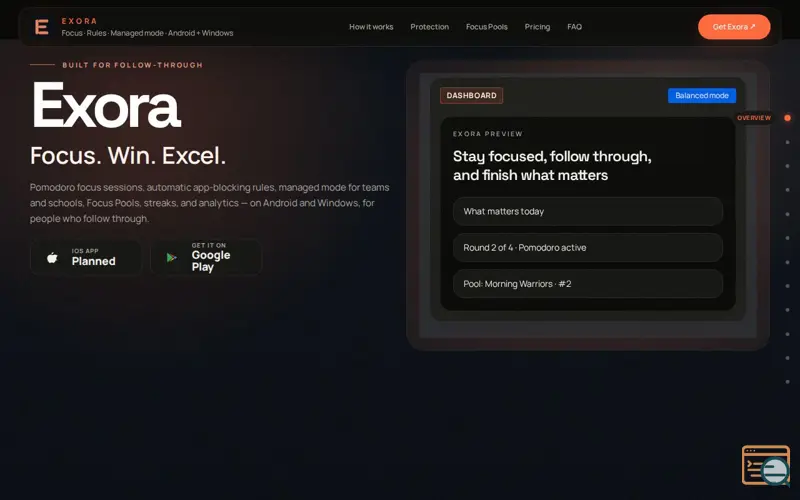Viewport: 800px width, 500px height.
Task: Click the large Exora hero heading
Action: [106, 106]
